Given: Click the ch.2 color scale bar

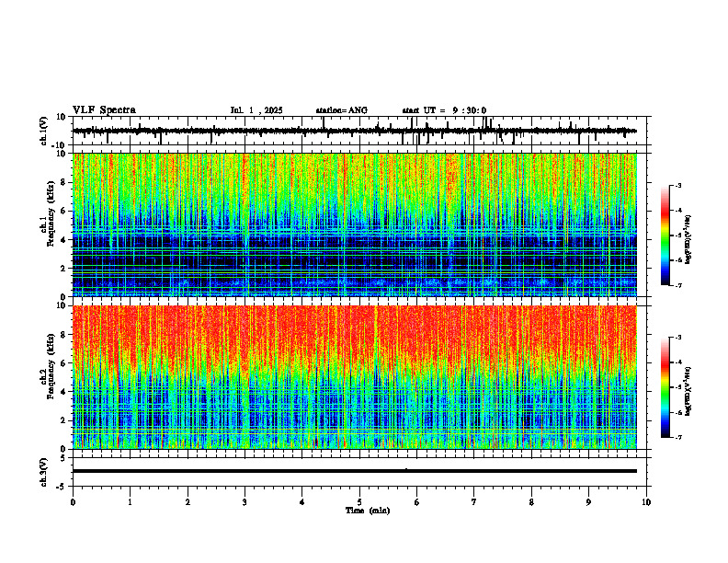Looking at the screenshot, I should [665, 387].
